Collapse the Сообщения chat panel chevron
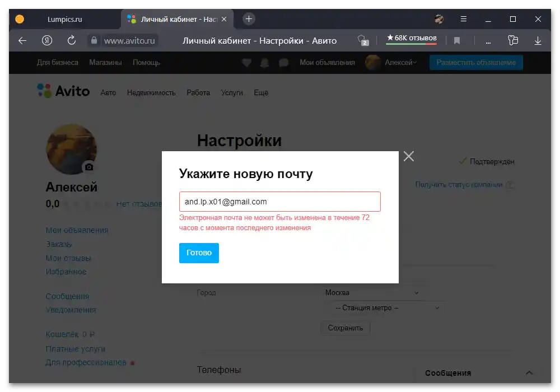 tap(529, 373)
